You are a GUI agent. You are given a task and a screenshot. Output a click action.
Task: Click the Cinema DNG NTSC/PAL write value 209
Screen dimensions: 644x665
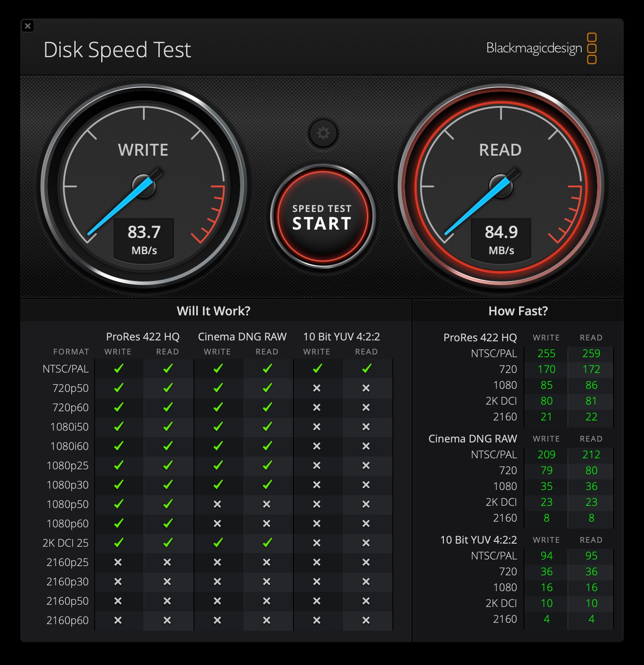pos(546,455)
